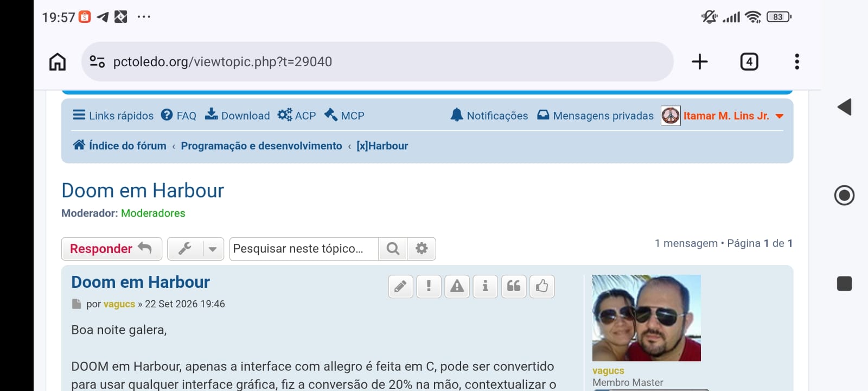Click the topic title Doom em Harbour
Viewport: 868px width, 391px height.
point(143,191)
